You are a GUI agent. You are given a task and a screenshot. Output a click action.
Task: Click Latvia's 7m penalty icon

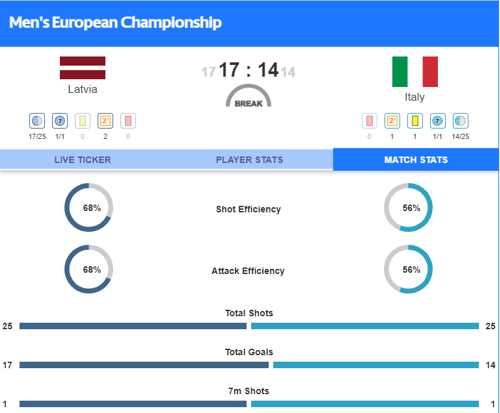(x=60, y=121)
